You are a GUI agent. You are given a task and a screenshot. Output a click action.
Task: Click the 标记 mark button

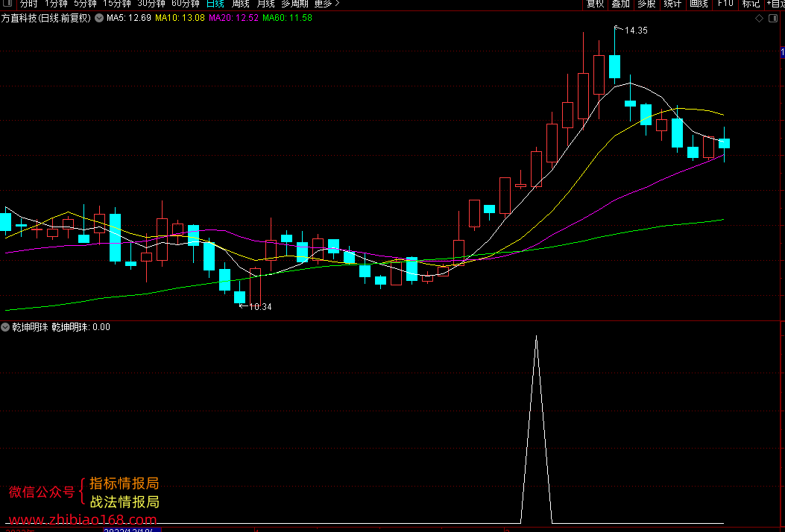coord(751,4)
